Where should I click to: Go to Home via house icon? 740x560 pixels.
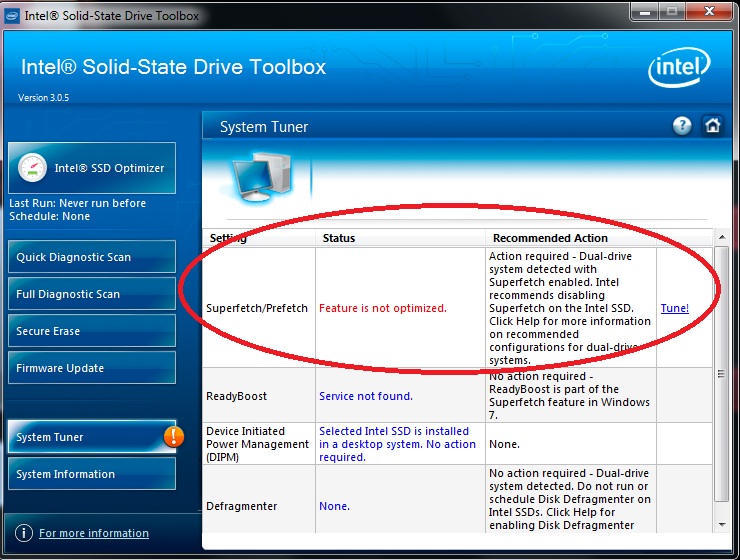[712, 126]
